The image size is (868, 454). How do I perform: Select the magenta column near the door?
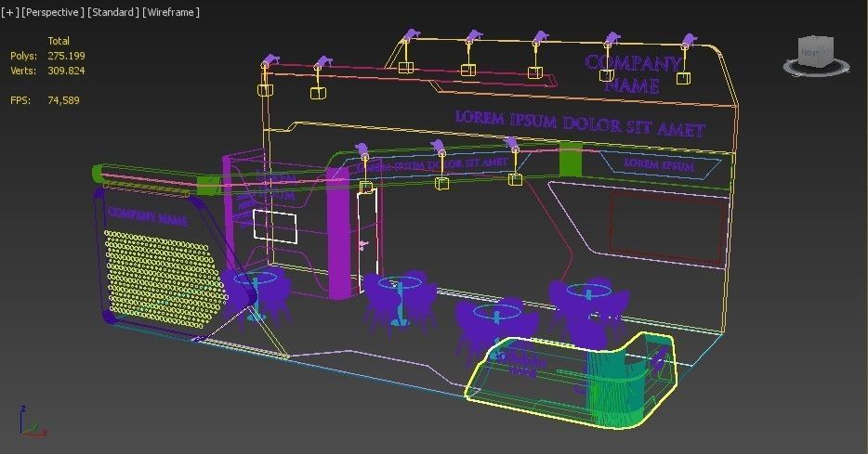point(339,233)
